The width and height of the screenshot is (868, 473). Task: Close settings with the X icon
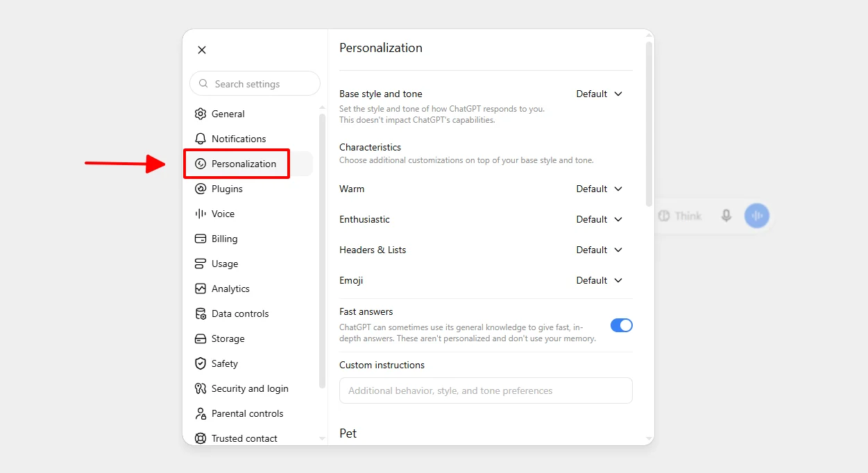(202, 50)
